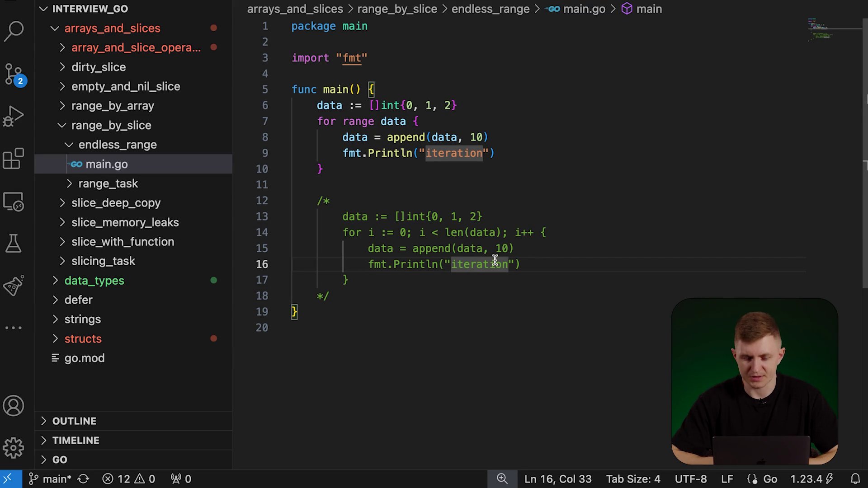Expand the TIMELINE panel
Screen dimensions: 868x488
click(x=133, y=441)
